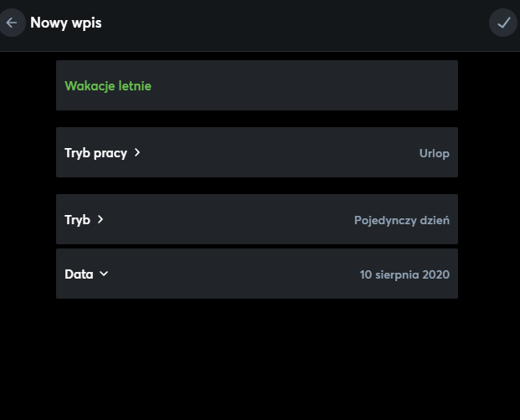
Task: Edit the 'Wakacje letnie' entry name field
Action: (x=108, y=85)
